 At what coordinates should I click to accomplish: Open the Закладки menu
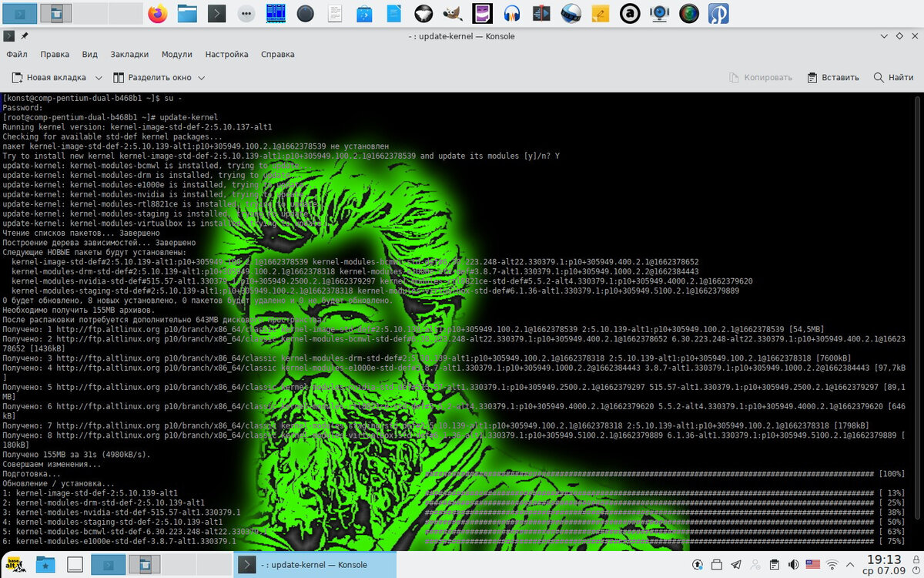tap(129, 55)
